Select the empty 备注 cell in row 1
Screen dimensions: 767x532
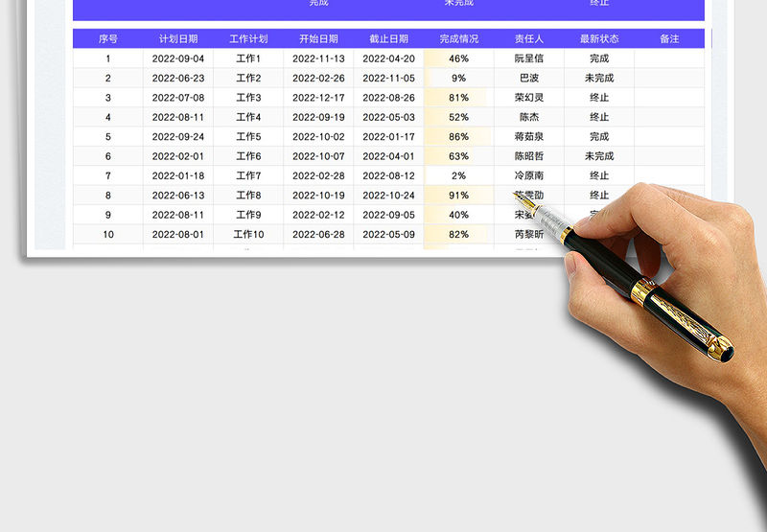[669, 58]
